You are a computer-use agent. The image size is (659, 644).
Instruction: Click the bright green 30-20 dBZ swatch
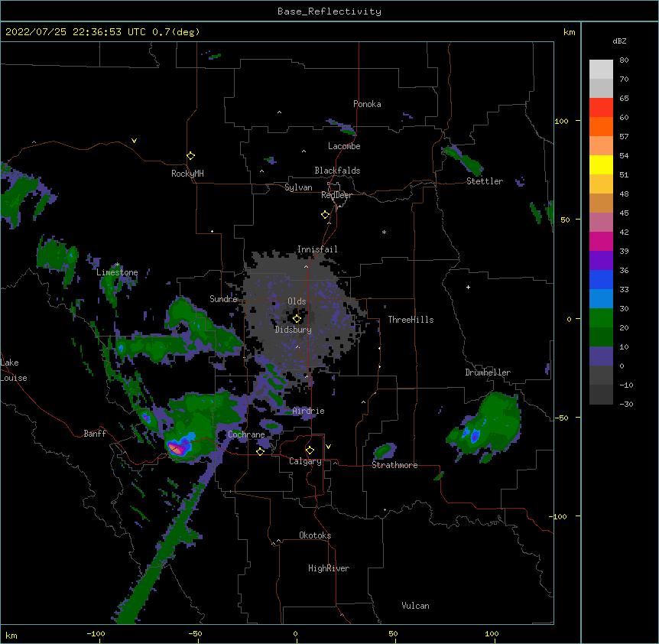pyautogui.click(x=601, y=318)
